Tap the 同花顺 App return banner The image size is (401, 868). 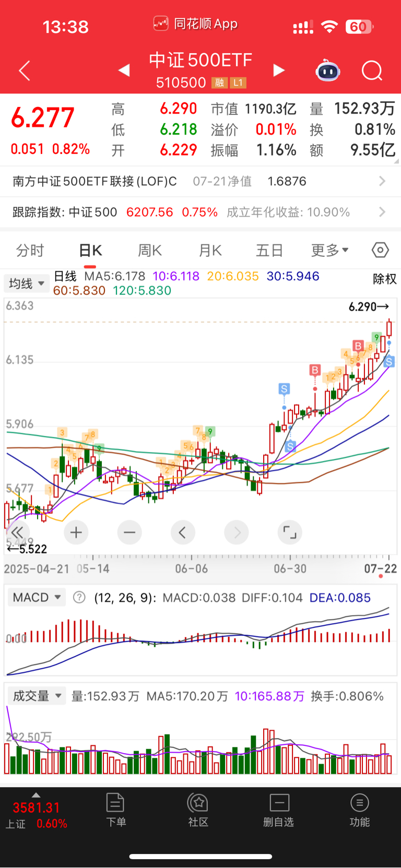pyautogui.click(x=196, y=24)
